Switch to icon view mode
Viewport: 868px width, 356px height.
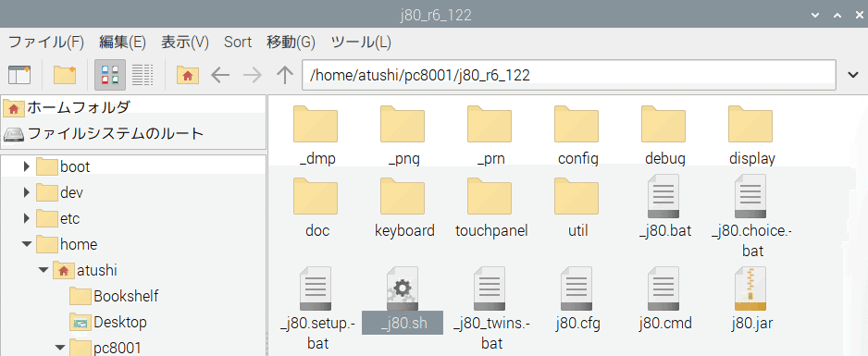click(x=110, y=75)
